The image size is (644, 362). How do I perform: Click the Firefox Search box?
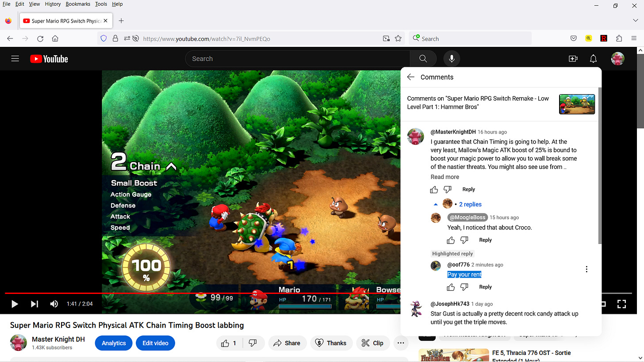470,38
